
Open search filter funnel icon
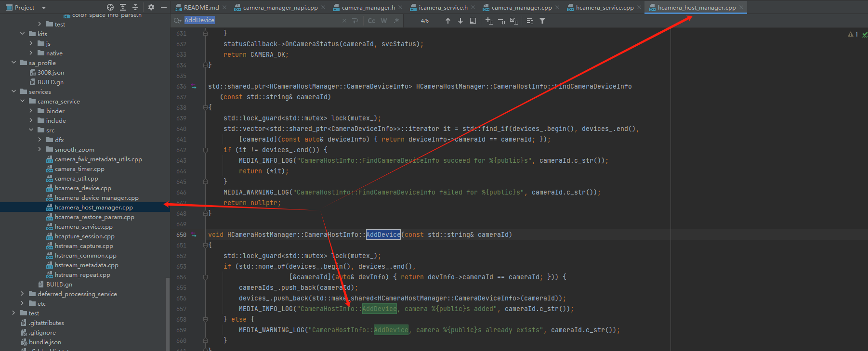coord(542,21)
